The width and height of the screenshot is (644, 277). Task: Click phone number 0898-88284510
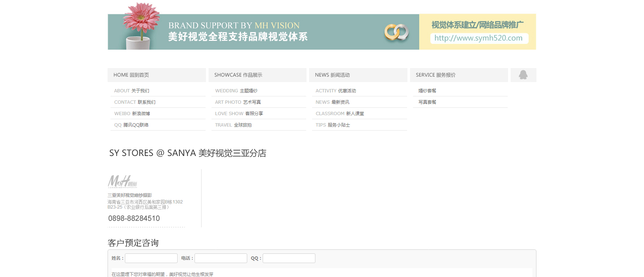[x=134, y=219]
